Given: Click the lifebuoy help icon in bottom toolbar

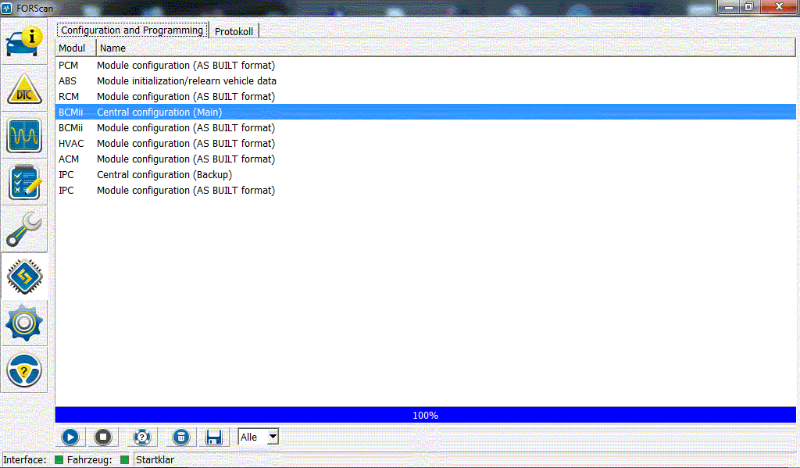Looking at the screenshot, I should point(142,437).
